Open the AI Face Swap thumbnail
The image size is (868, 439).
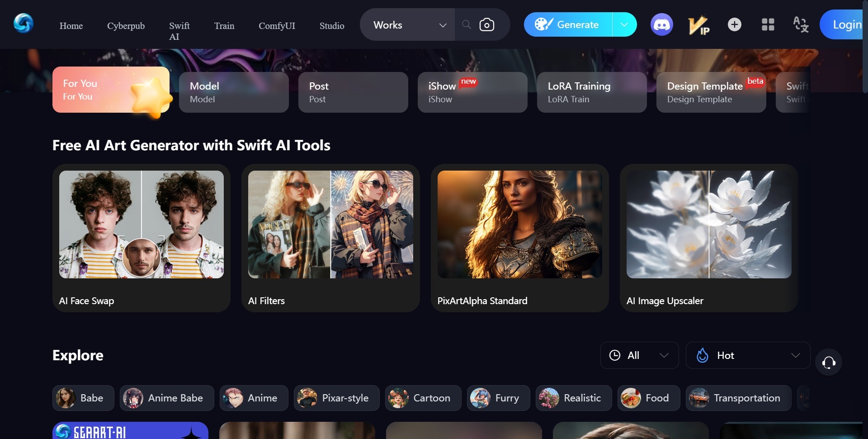pyautogui.click(x=142, y=224)
